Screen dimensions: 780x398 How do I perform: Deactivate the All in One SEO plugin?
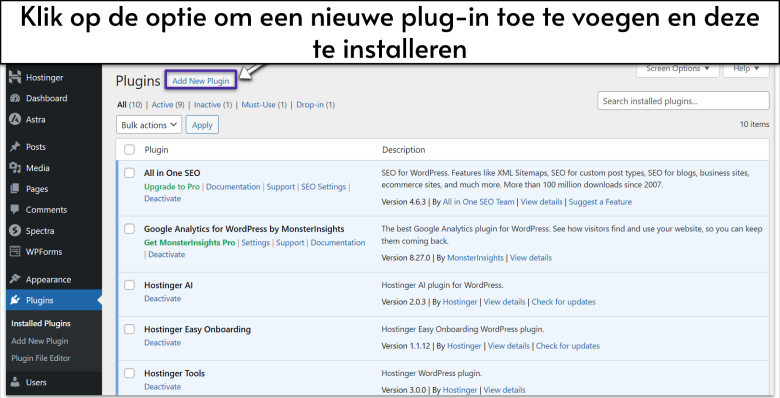point(163,199)
